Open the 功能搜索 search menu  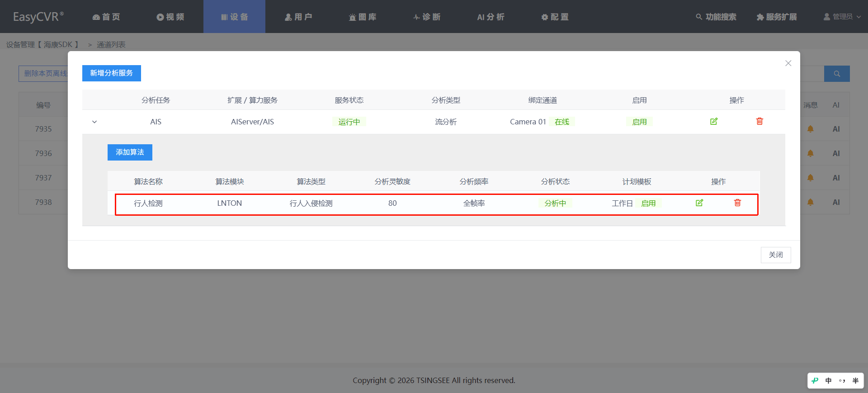[x=716, y=17]
